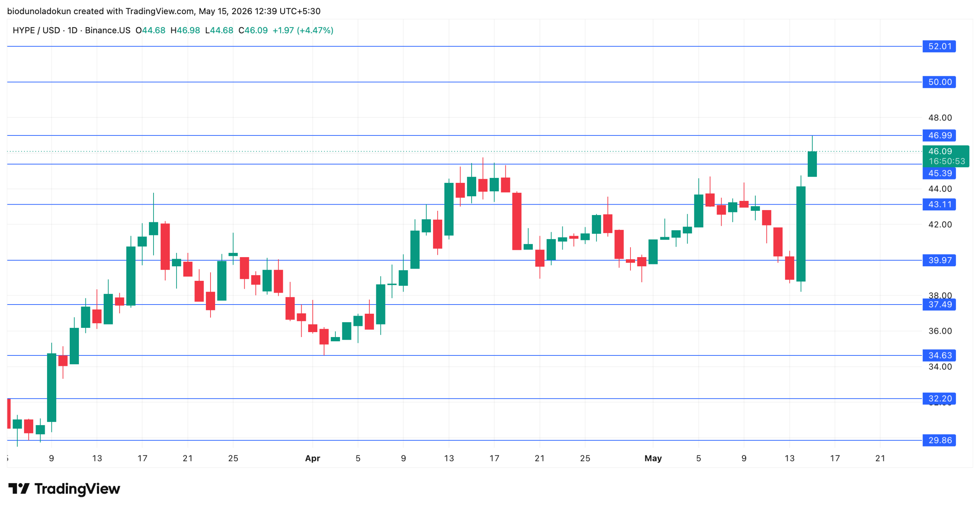Select the 50.00 horizontal line price label
The height and width of the screenshot is (510, 980).
point(939,82)
